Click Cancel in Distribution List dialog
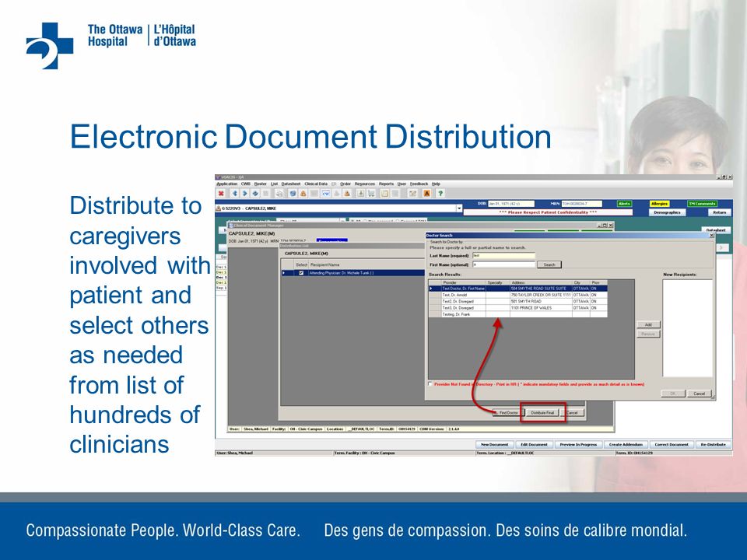 click(x=572, y=413)
